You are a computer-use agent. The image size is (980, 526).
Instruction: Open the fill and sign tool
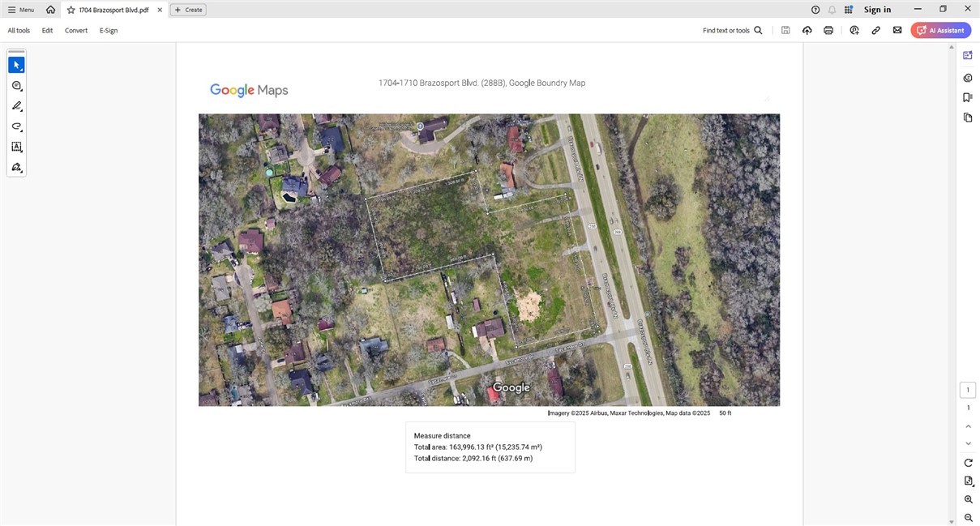(x=16, y=168)
